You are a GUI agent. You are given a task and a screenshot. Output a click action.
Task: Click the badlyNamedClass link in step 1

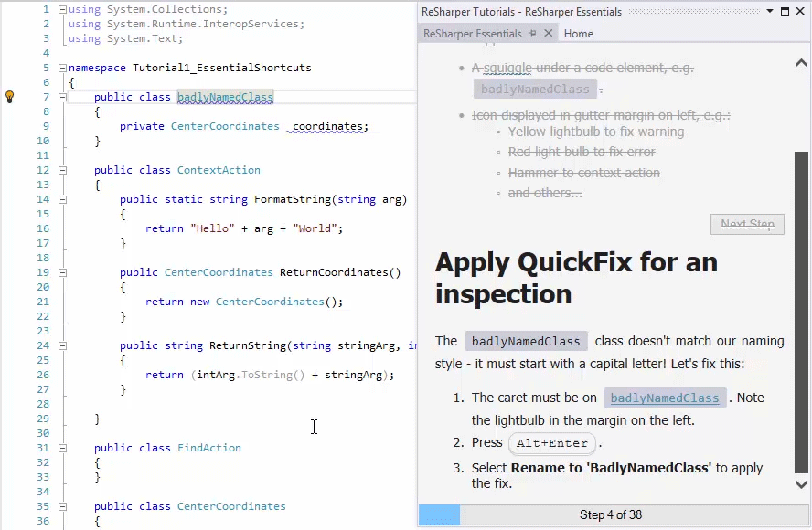665,397
